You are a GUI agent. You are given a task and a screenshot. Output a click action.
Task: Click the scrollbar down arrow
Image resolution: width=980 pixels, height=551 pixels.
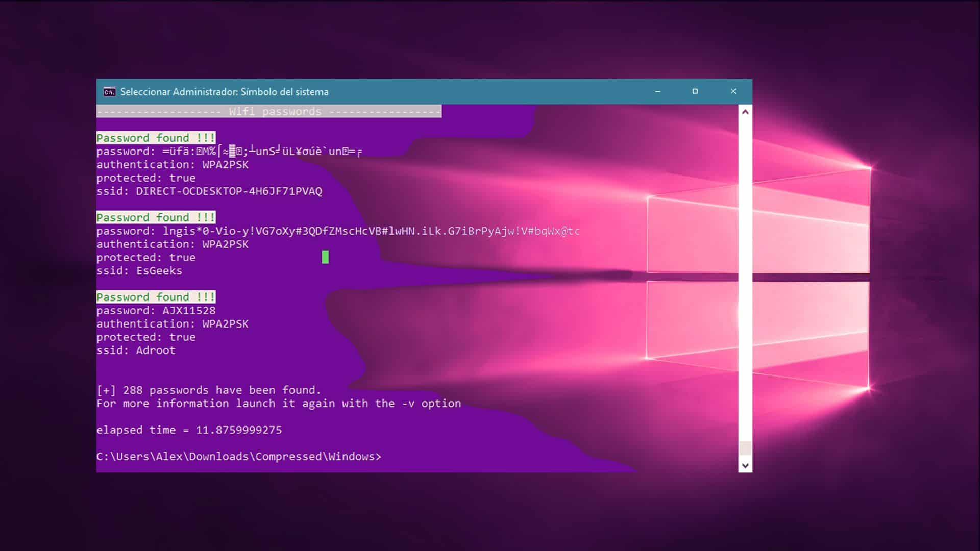744,466
